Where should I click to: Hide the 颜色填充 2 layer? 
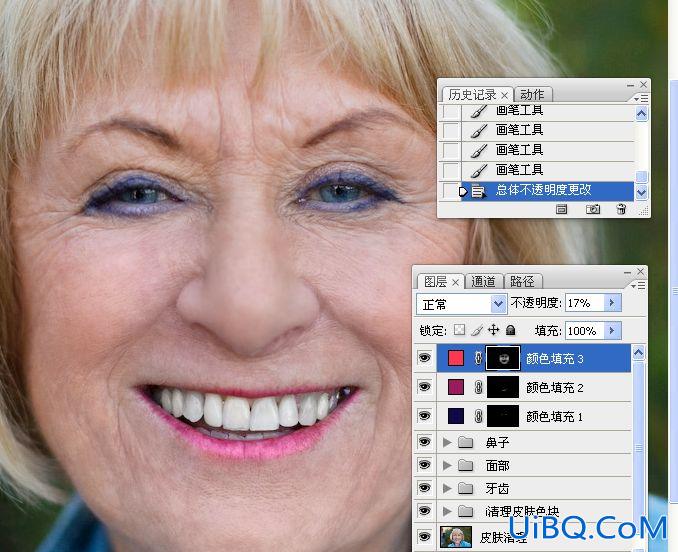425,386
